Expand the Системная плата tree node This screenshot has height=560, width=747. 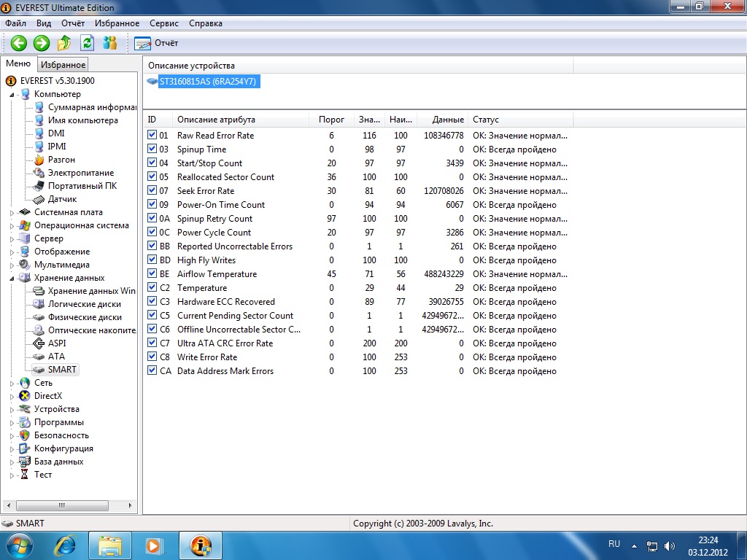point(12,213)
